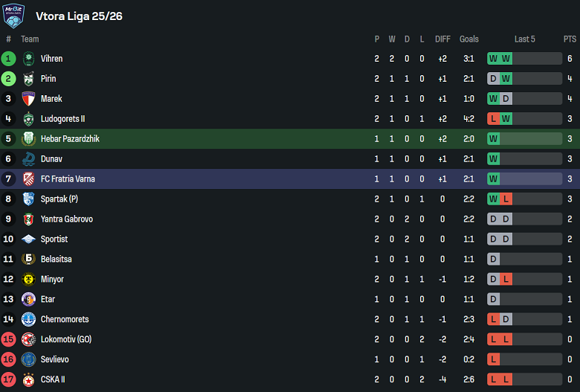Click the Marek team badge
580x392 pixels.
(x=28, y=99)
